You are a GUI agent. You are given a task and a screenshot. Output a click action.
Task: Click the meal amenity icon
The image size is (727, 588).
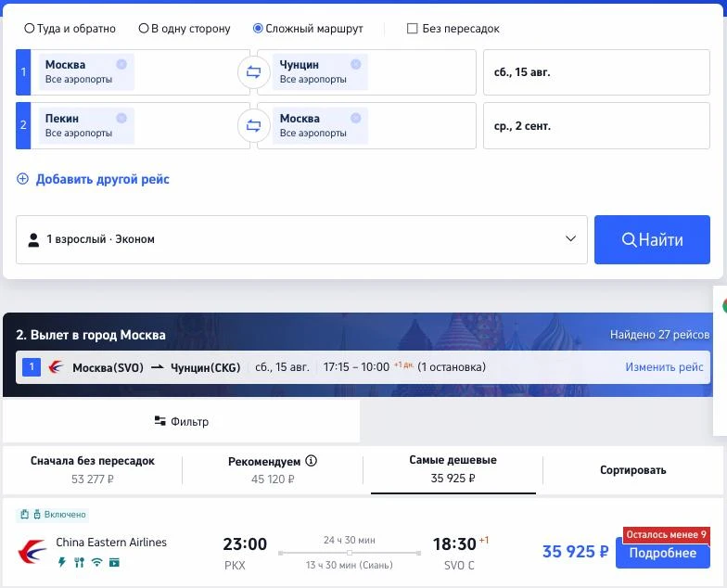pyautogui.click(x=80, y=562)
